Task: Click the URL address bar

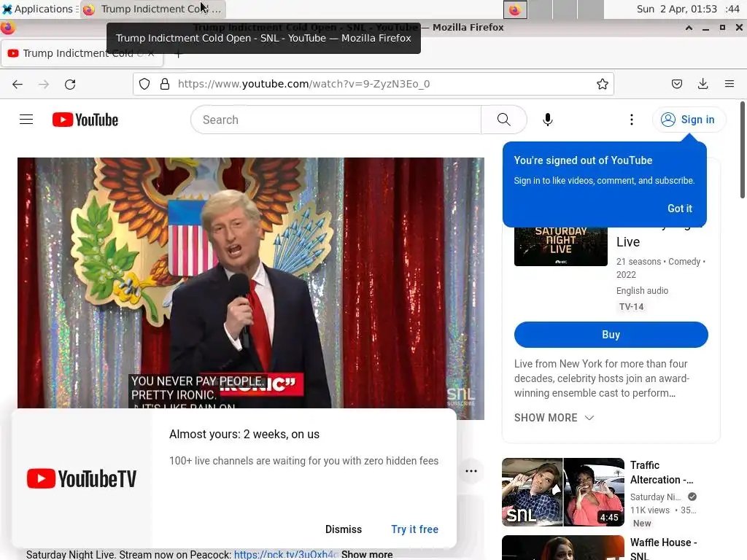Action: click(373, 84)
